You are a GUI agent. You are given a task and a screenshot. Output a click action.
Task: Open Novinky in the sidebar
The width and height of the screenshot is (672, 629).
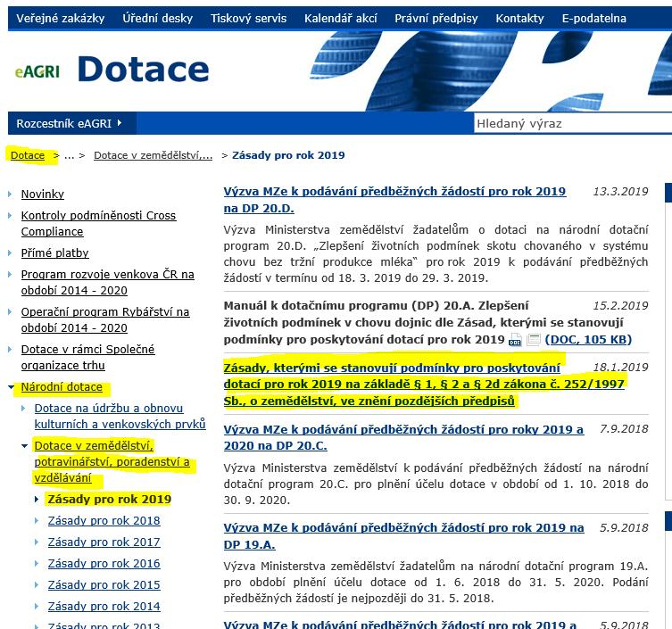point(43,194)
